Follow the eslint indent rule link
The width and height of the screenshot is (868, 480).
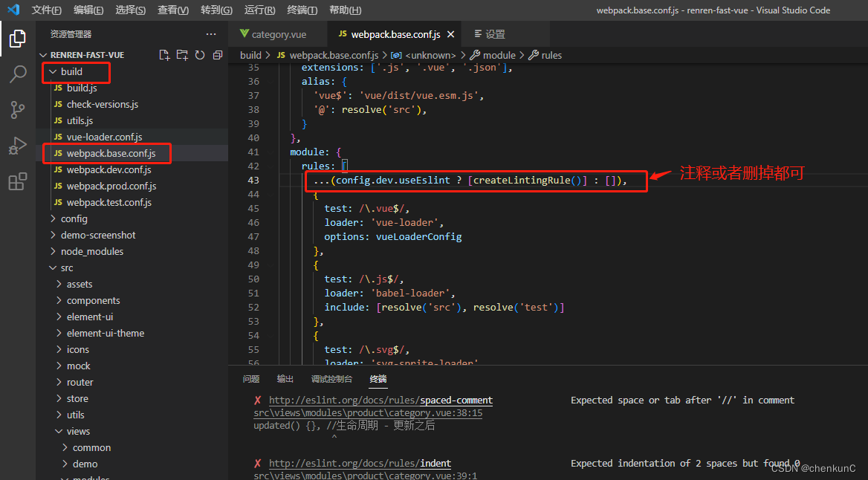(360, 464)
